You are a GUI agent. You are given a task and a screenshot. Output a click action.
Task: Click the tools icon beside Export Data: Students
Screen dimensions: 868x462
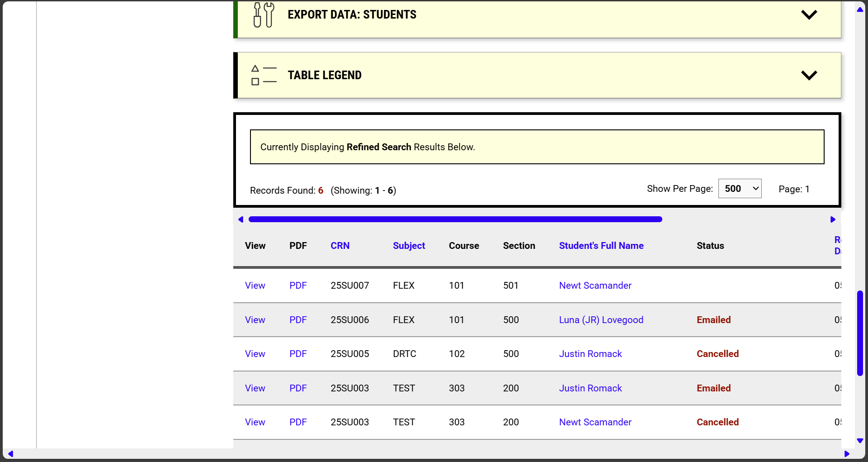click(x=264, y=14)
